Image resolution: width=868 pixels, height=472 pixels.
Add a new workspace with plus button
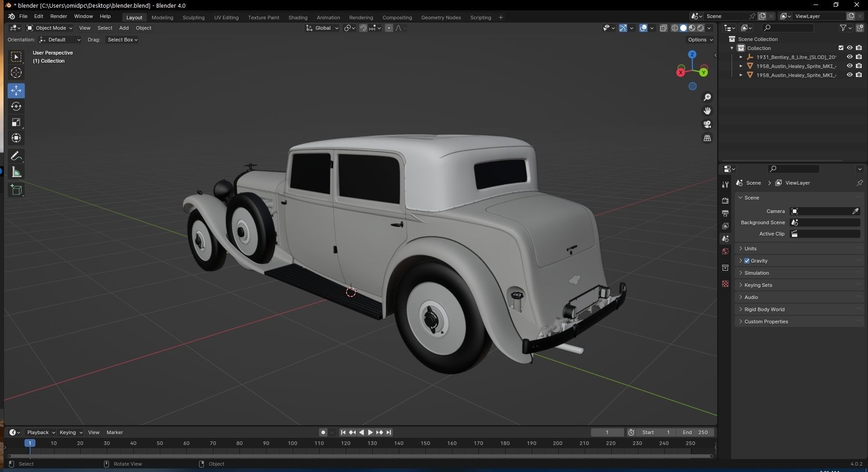501,18
